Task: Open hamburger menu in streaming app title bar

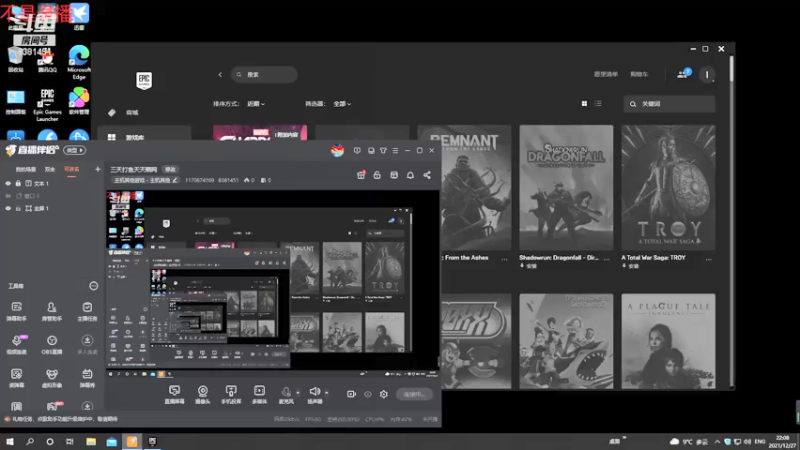Action: 395,151
